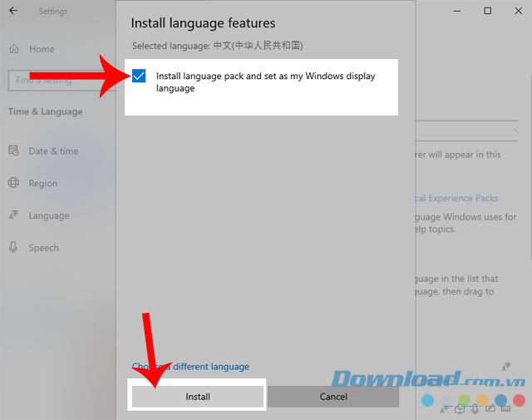This screenshot has width=532, height=420.
Task: Open the Home page icon
Action: tap(14, 49)
